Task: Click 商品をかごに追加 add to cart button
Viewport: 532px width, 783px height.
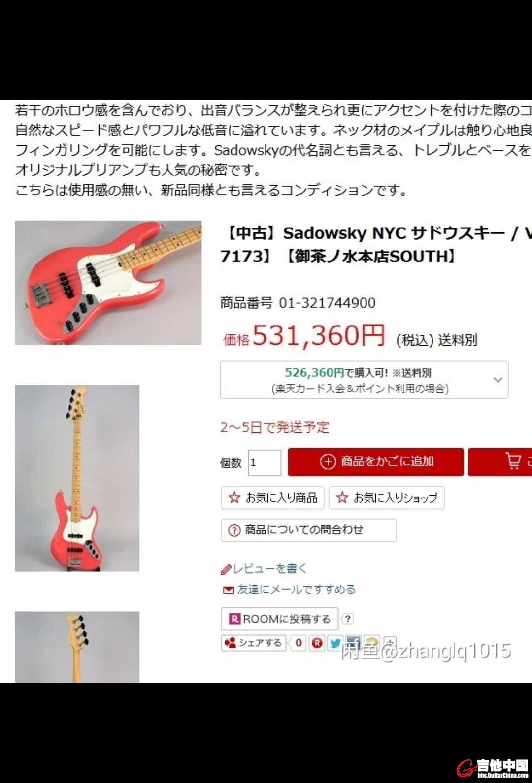Action: 376,462
